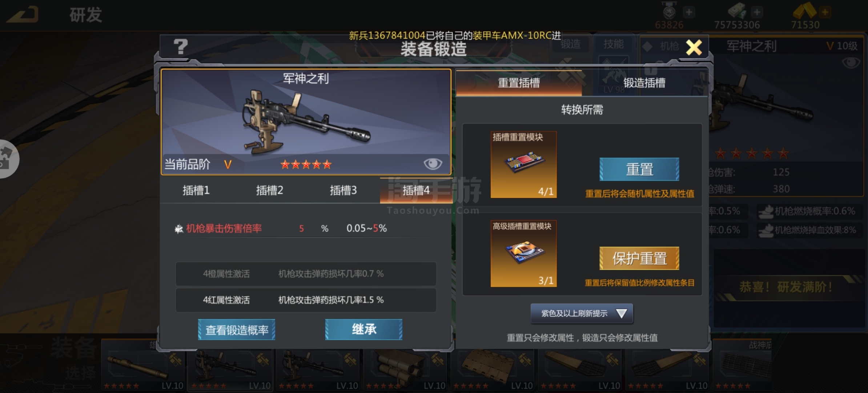Click the dropdown arrow on refresh hint

[622, 313]
